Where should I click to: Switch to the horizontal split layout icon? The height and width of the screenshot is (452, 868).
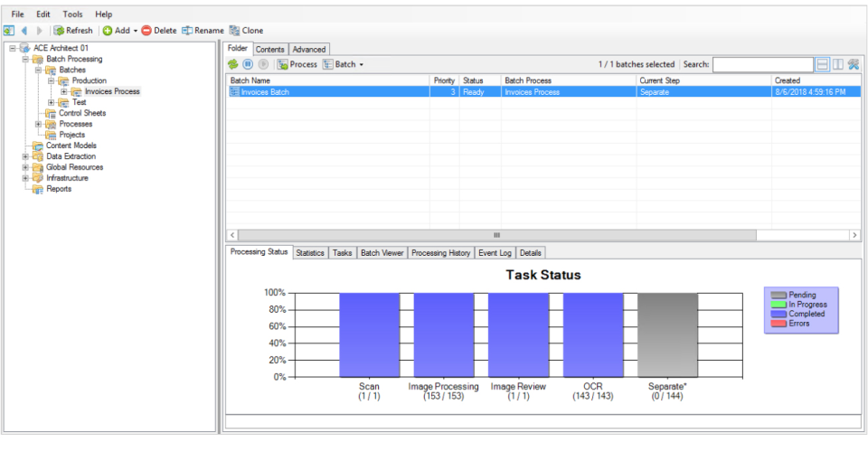[x=823, y=64]
